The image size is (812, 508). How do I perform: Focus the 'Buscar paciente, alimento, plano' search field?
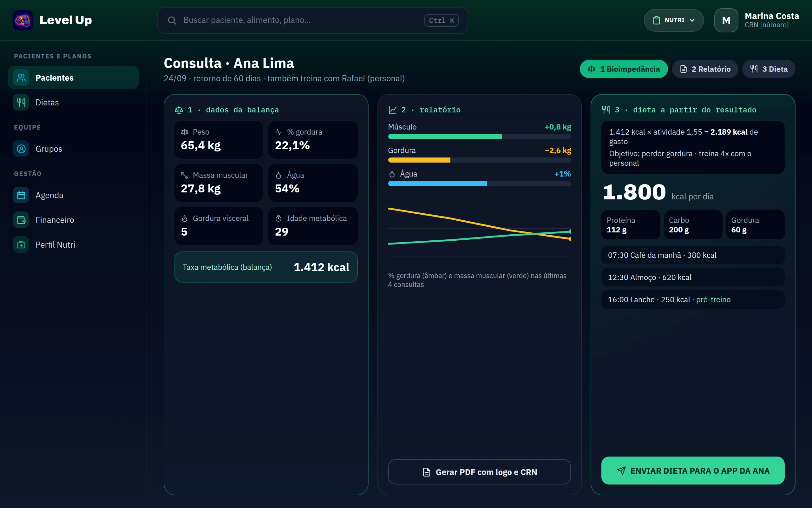pyautogui.click(x=312, y=21)
